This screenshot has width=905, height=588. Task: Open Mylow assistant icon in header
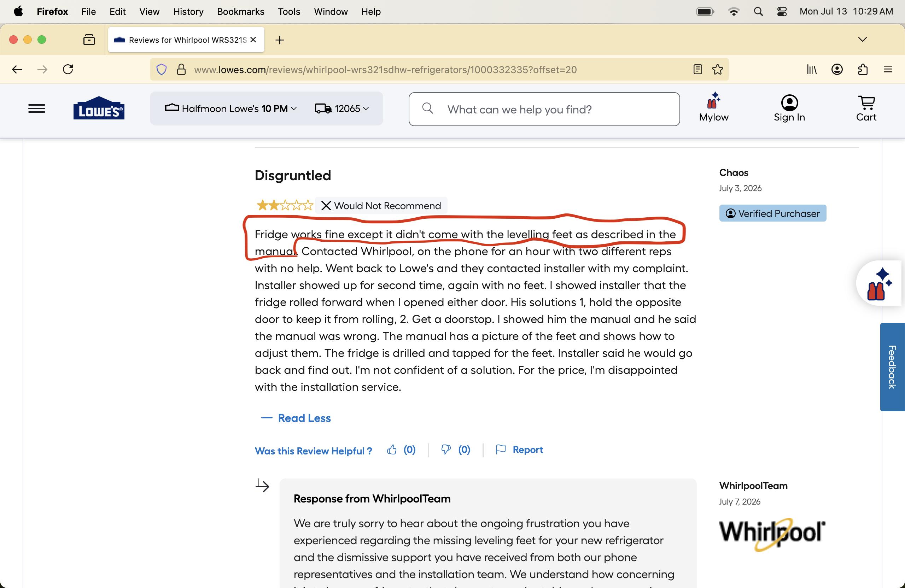[x=713, y=107]
